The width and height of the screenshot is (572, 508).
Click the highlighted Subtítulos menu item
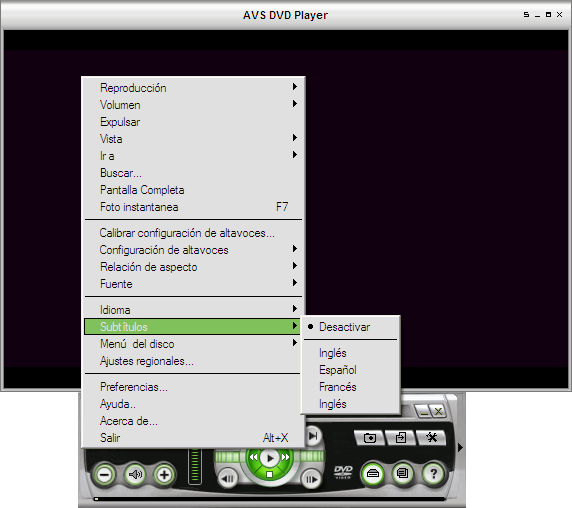pos(192,327)
